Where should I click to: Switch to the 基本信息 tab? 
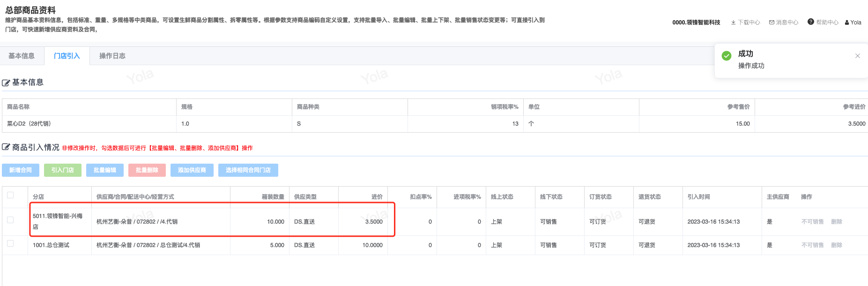point(22,56)
